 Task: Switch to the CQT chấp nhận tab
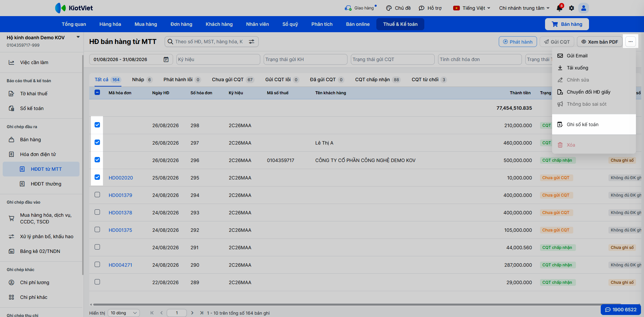(x=378, y=80)
